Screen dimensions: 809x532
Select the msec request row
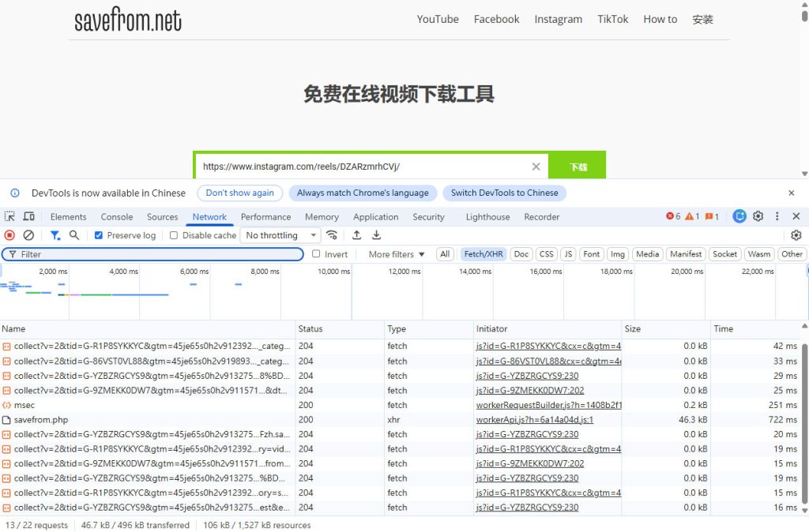click(x=400, y=405)
